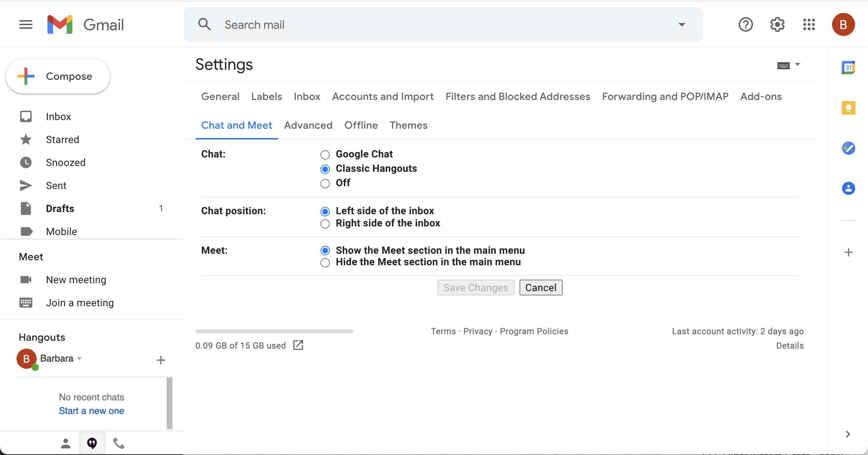
Task: Select the Google Chat radio button
Action: coord(325,155)
